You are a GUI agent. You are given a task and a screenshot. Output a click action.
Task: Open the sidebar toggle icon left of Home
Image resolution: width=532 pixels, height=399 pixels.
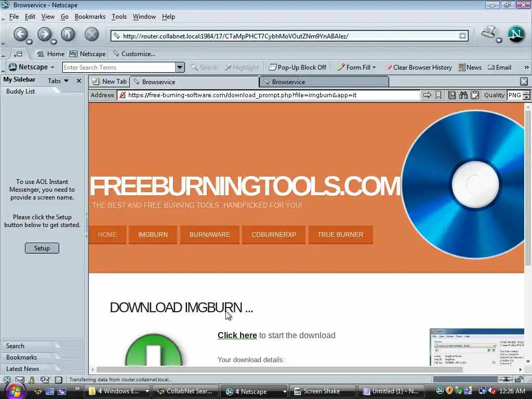(x=18, y=54)
